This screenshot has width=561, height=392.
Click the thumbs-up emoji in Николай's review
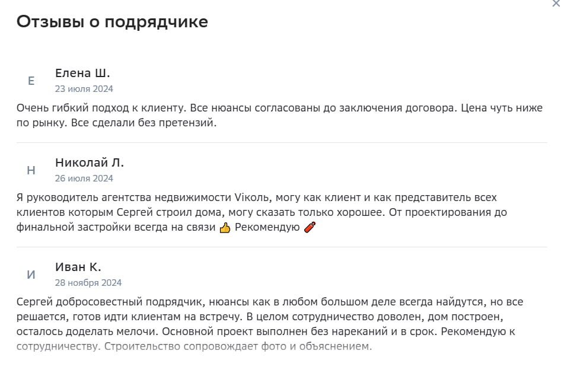(x=225, y=228)
